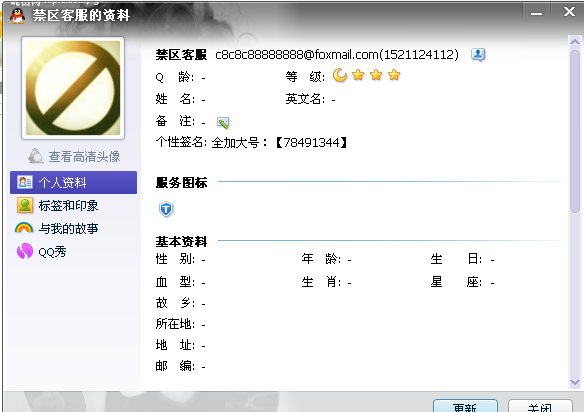The image size is (584, 412).
Task: Click the 英文名 field label
Action: (x=305, y=99)
